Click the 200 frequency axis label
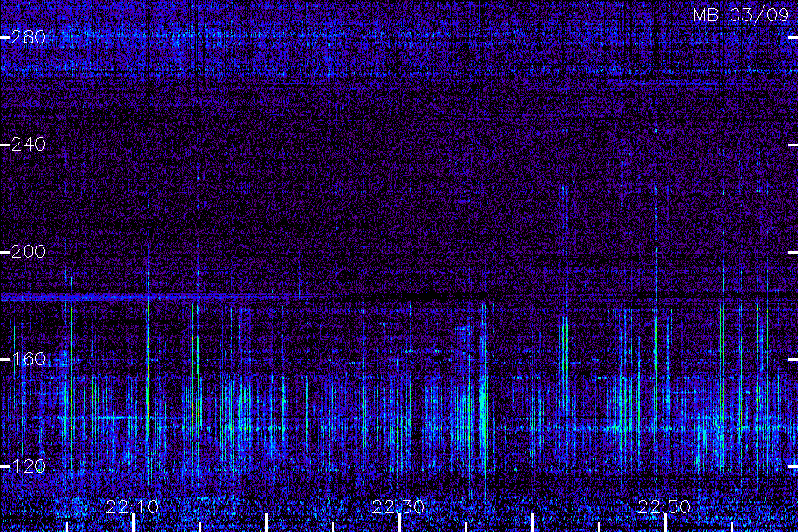The height and width of the screenshot is (532, 798). (28, 252)
